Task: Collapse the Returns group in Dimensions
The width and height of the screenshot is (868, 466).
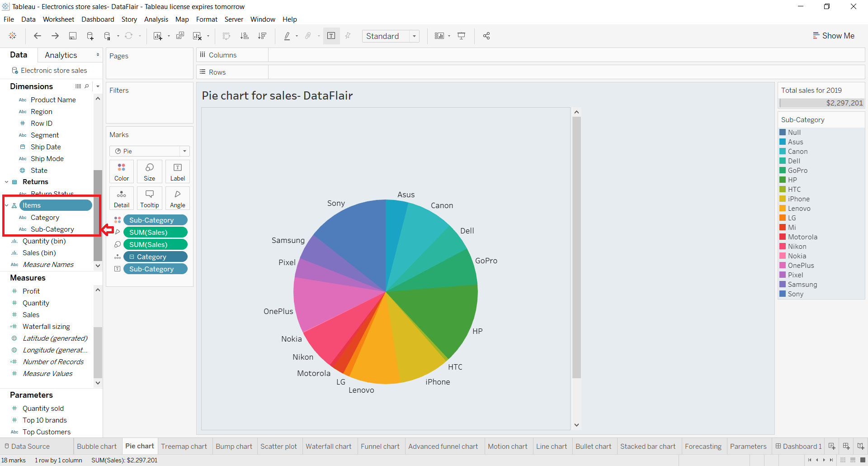Action: pos(6,182)
